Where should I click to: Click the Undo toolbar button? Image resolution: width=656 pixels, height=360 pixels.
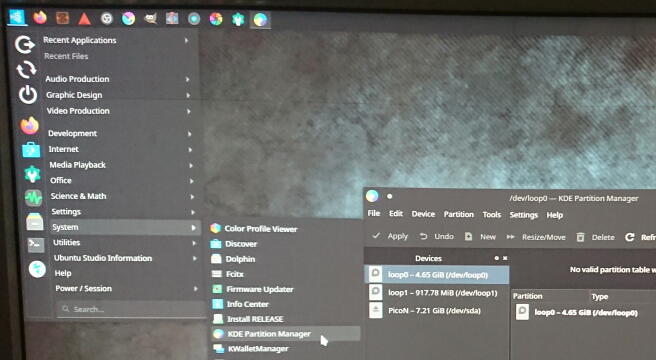pyautogui.click(x=437, y=237)
